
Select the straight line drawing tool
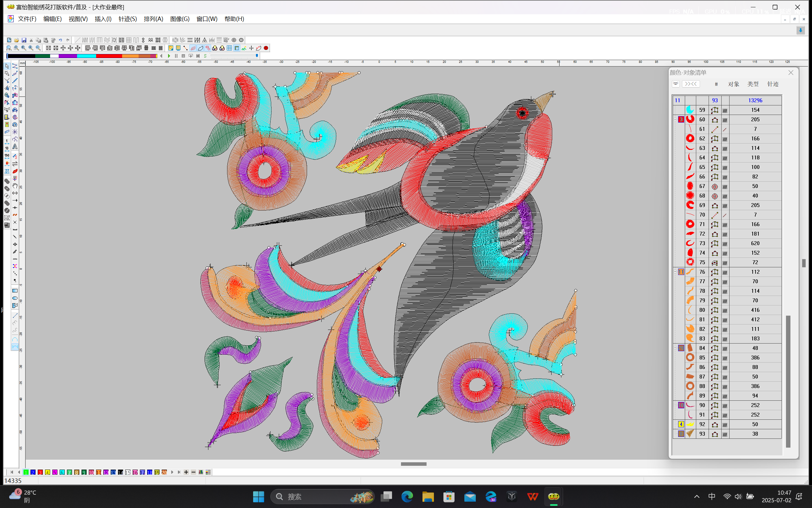click(15, 316)
